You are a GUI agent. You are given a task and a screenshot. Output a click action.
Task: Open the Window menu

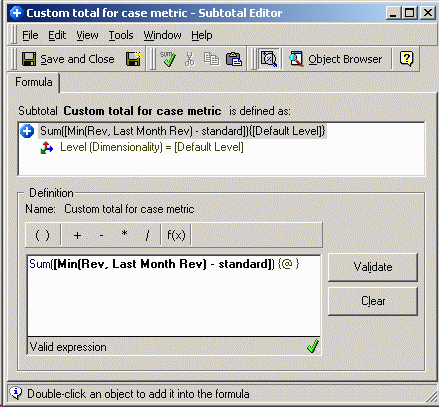(162, 35)
